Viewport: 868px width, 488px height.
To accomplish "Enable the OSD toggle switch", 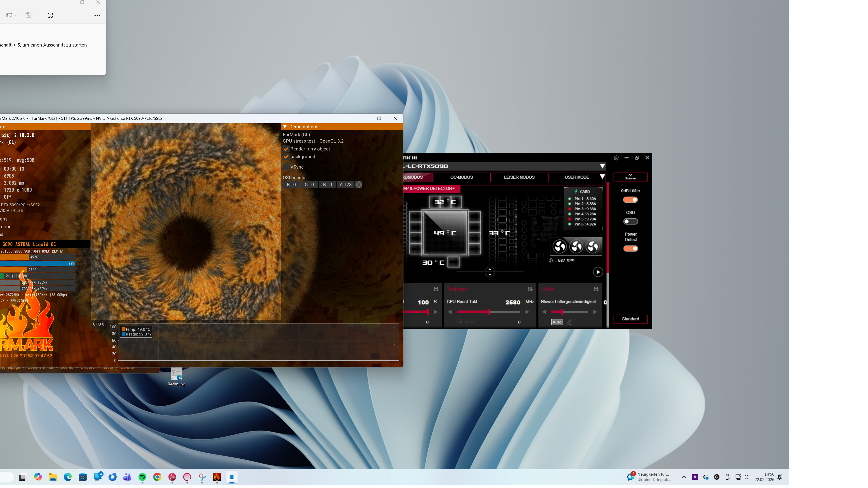I will click(x=630, y=221).
